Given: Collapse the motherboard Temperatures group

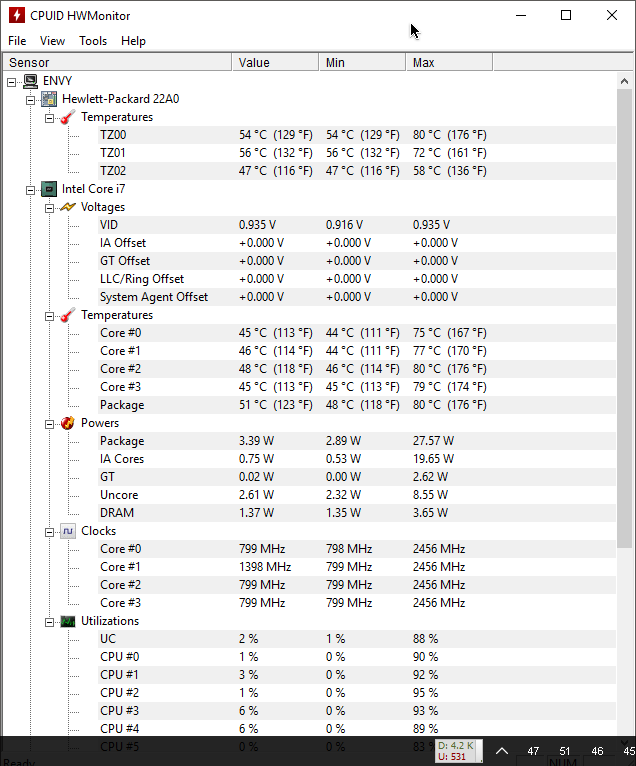Looking at the screenshot, I should click(x=49, y=118).
